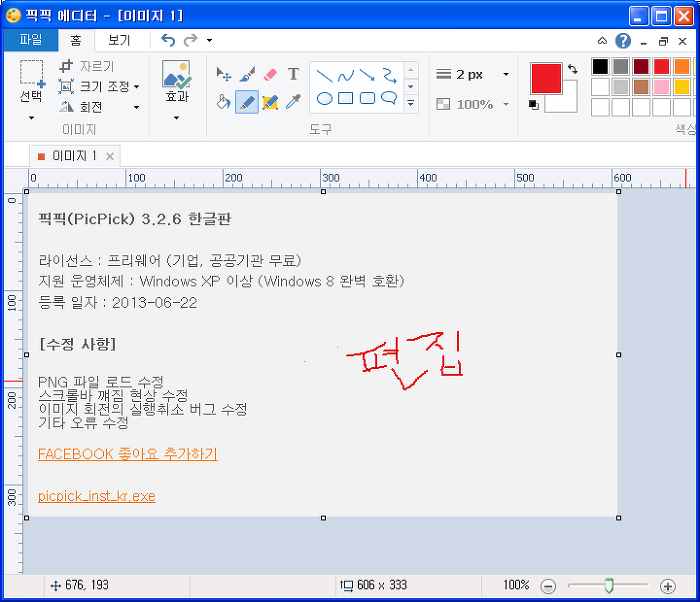Viewport: 700px width, 602px height.
Task: Pick the gray palette swatch
Action: pyautogui.click(x=621, y=67)
